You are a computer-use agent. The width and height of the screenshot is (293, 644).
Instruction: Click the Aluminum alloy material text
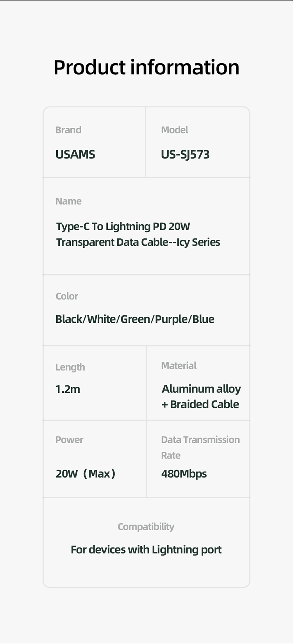pos(201,389)
